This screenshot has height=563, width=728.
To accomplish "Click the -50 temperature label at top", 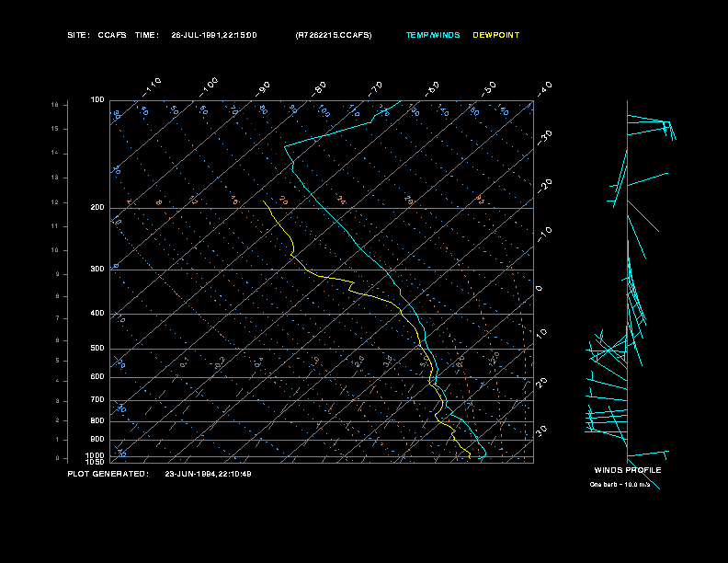I will pos(488,88).
